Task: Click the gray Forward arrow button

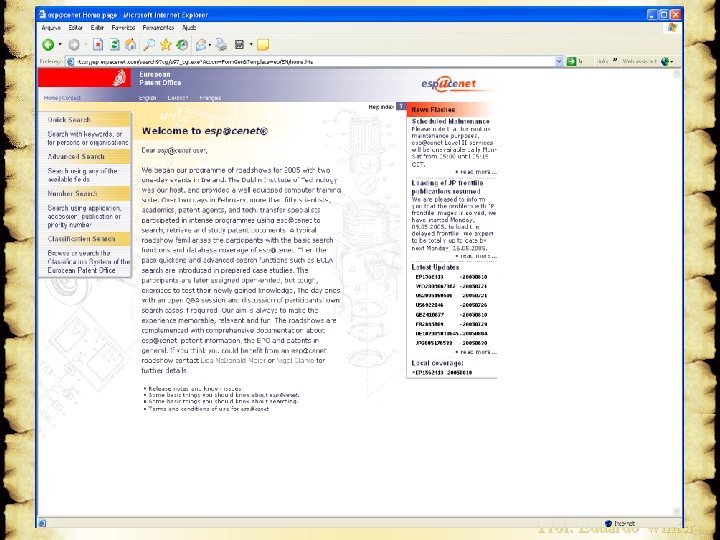Action: pyautogui.click(x=74, y=45)
